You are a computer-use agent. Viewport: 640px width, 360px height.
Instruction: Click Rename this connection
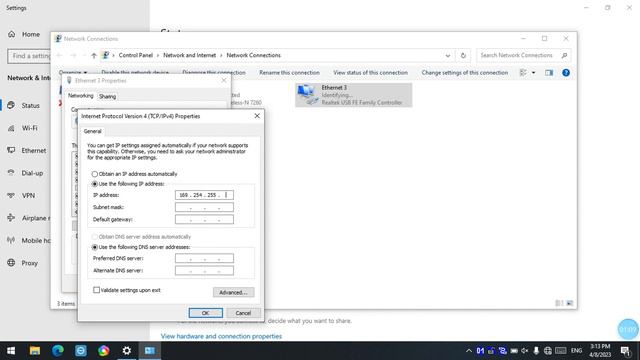(289, 73)
